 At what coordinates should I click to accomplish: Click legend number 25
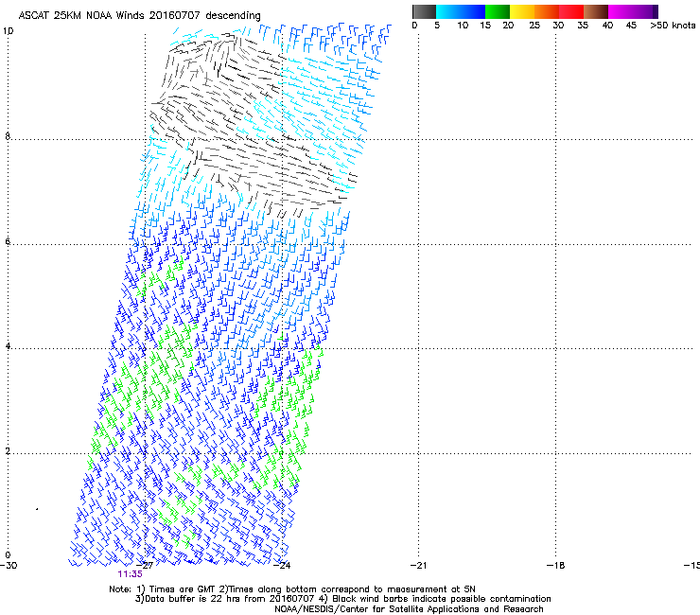(x=534, y=26)
